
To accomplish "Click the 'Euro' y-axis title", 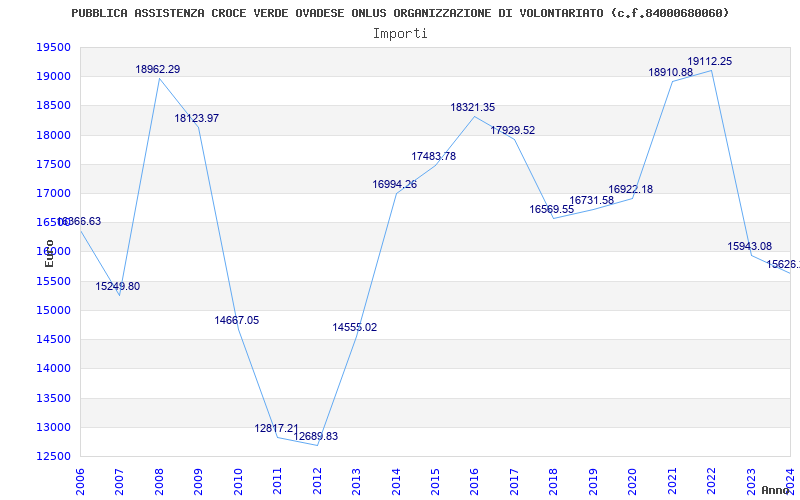I will [x=49, y=253].
